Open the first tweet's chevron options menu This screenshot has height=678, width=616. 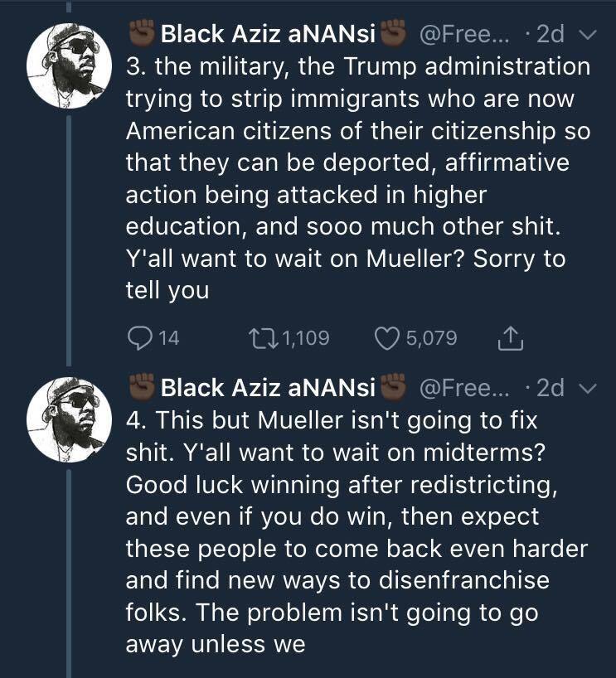tap(588, 34)
